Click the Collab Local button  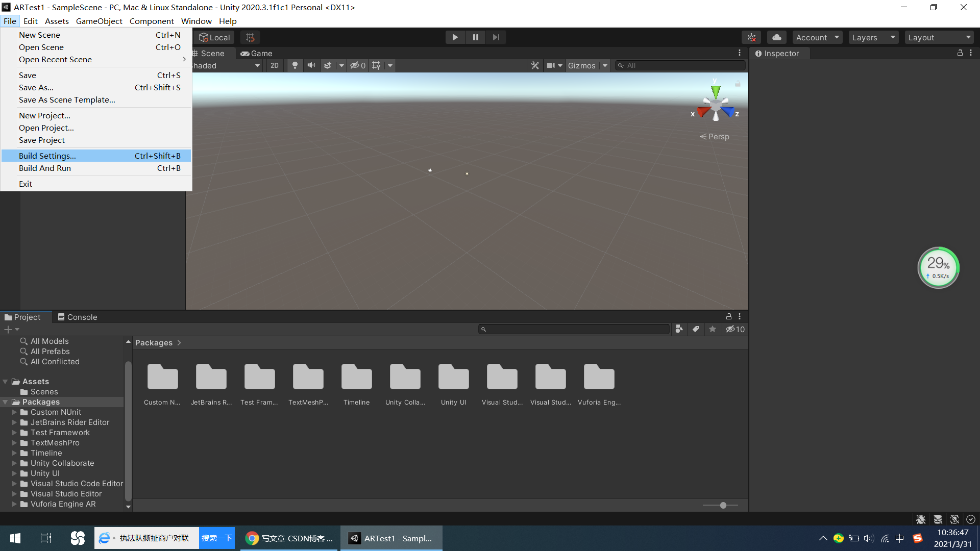tap(214, 37)
